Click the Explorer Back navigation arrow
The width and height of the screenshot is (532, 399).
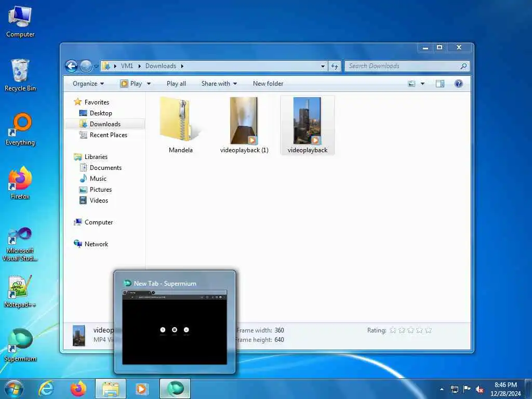pyautogui.click(x=71, y=66)
